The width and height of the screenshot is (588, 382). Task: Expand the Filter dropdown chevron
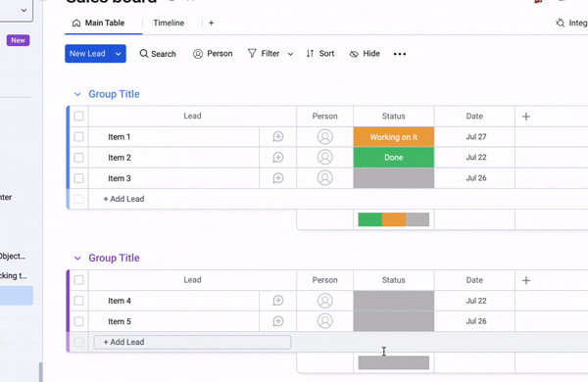point(290,54)
